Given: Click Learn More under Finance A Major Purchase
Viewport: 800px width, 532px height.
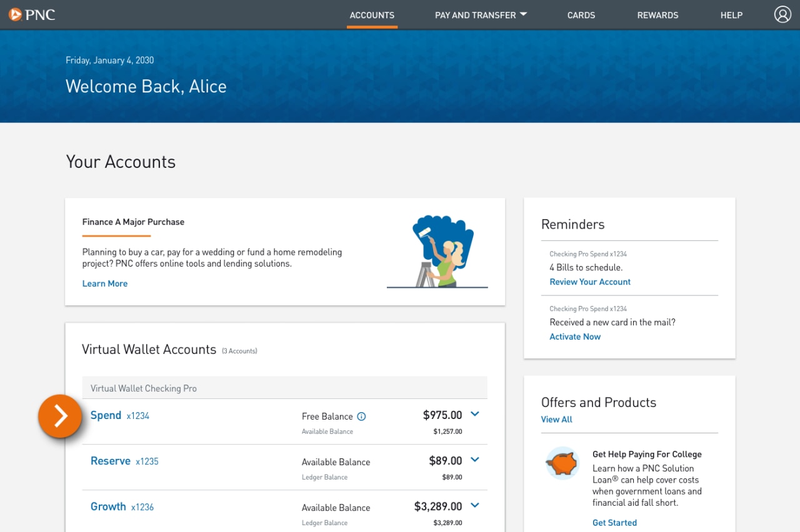Looking at the screenshot, I should pyautogui.click(x=104, y=283).
